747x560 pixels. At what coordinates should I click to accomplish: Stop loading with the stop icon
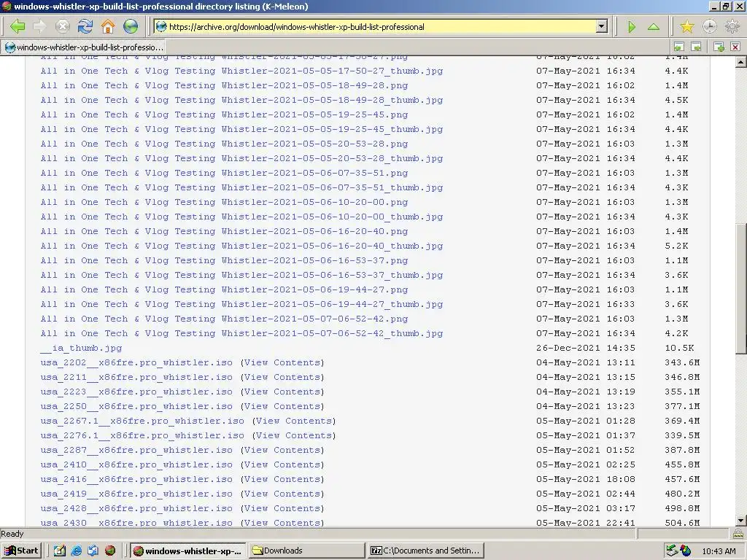point(63,26)
